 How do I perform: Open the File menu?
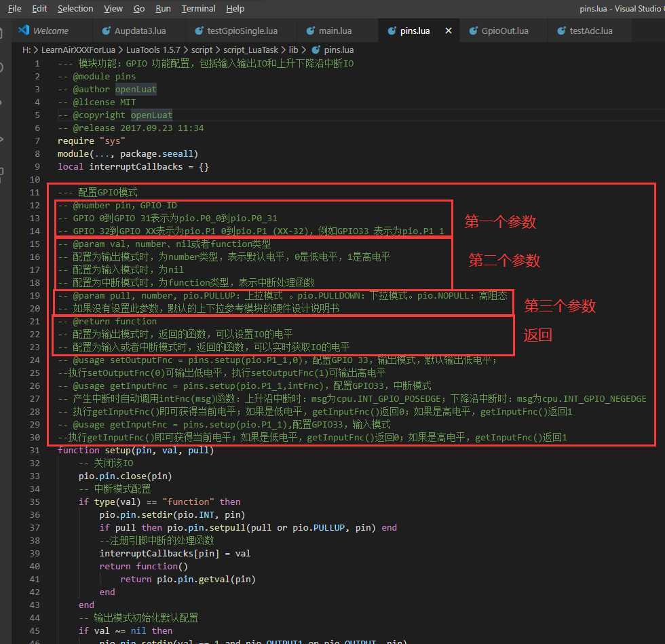click(14, 9)
